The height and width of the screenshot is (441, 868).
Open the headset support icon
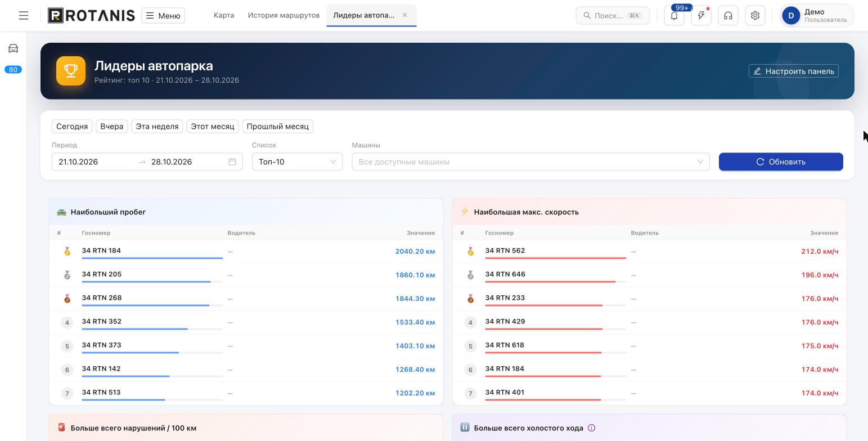coord(728,16)
